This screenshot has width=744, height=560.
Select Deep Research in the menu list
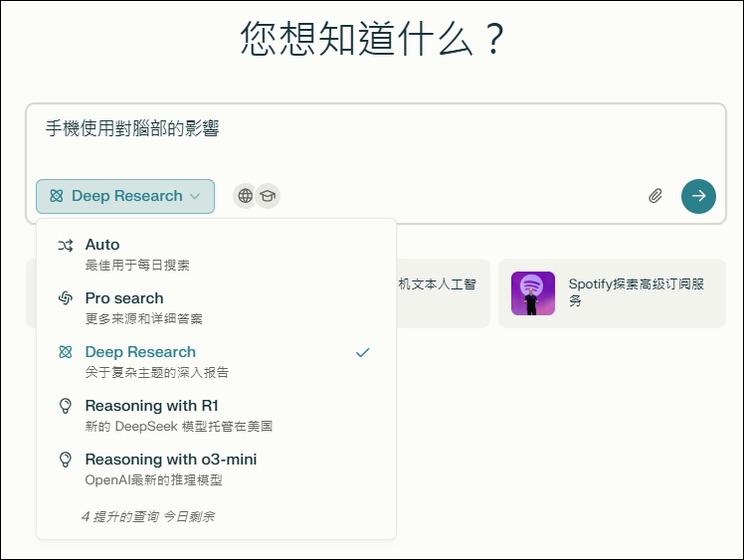tap(216, 361)
